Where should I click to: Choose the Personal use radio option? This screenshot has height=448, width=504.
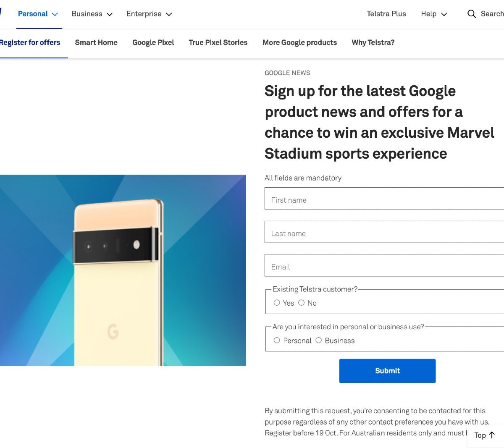(277, 341)
